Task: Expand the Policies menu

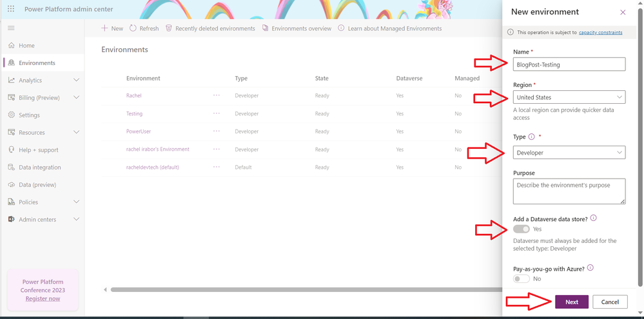Action: click(x=77, y=202)
